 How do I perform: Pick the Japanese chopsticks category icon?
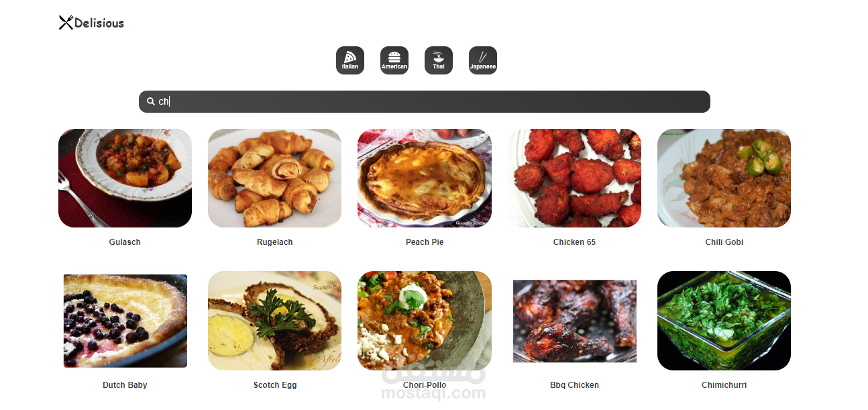coord(483,60)
